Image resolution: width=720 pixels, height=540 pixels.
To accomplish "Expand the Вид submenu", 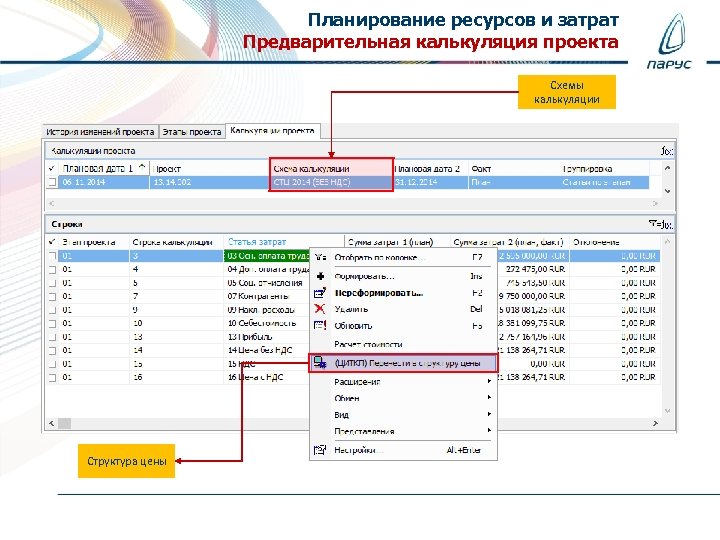I will [489, 414].
